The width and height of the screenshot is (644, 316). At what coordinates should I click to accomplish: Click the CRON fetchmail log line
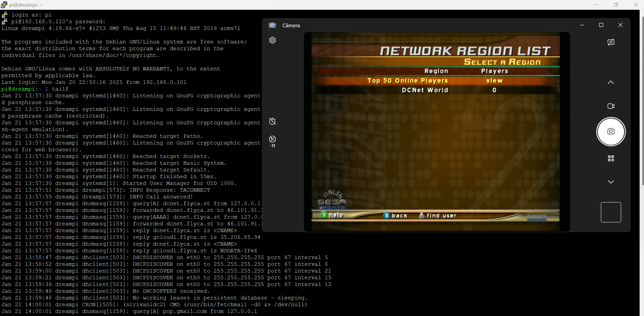(155, 305)
